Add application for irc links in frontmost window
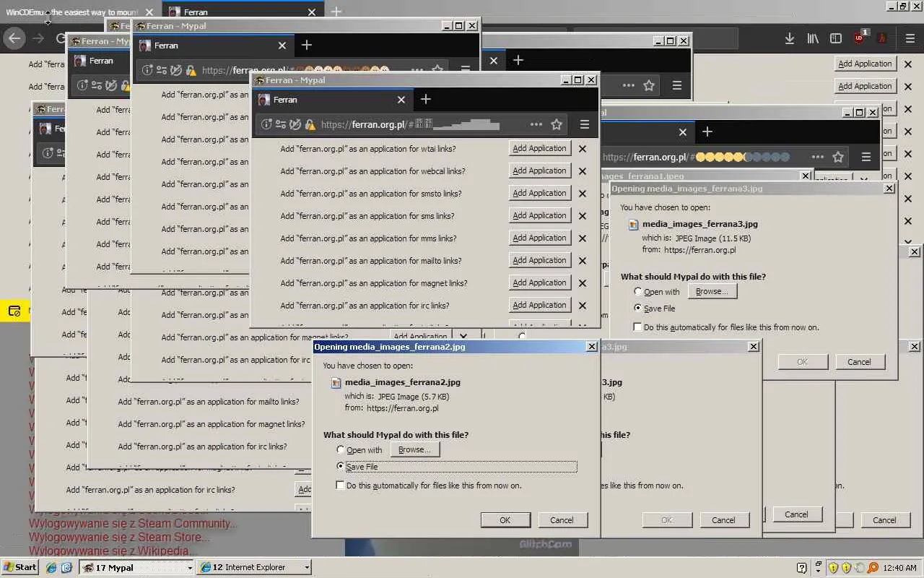 click(x=539, y=306)
